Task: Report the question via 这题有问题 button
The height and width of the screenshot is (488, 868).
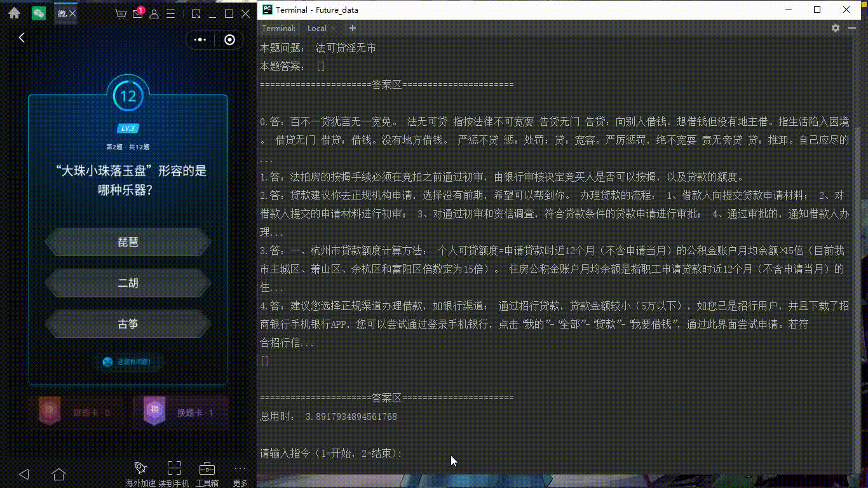Action: pos(128,362)
